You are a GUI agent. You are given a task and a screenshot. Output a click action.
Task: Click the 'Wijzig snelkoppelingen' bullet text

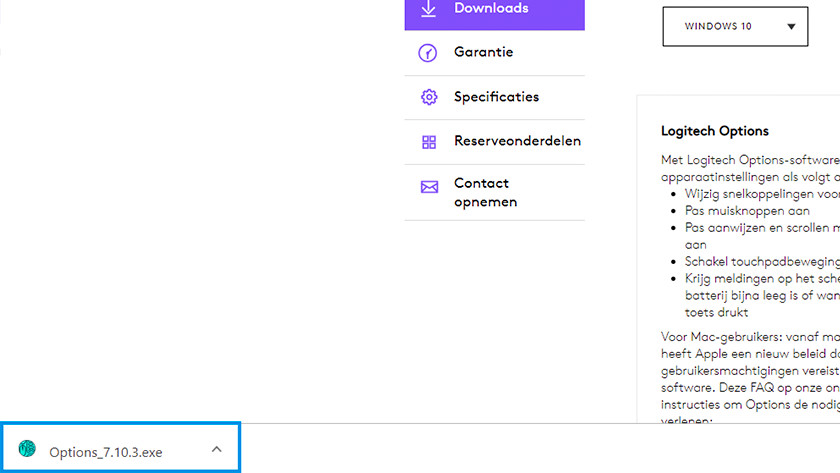click(x=760, y=194)
